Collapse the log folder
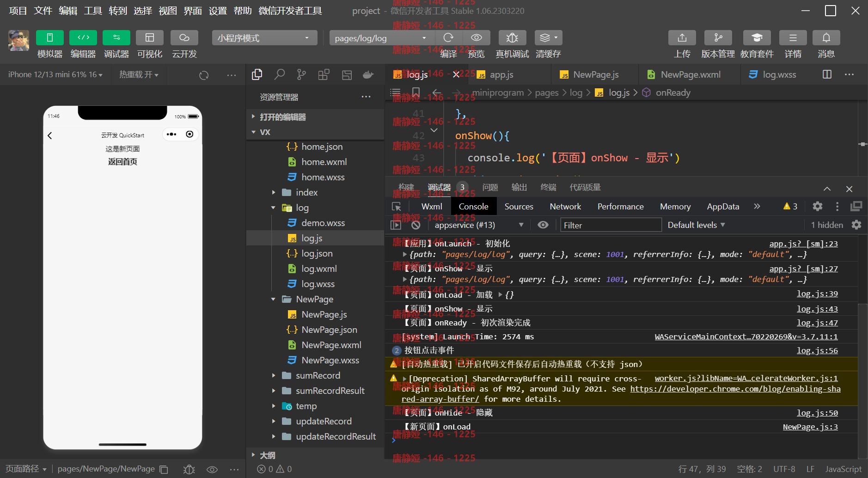This screenshot has width=868, height=478. (315, 208)
